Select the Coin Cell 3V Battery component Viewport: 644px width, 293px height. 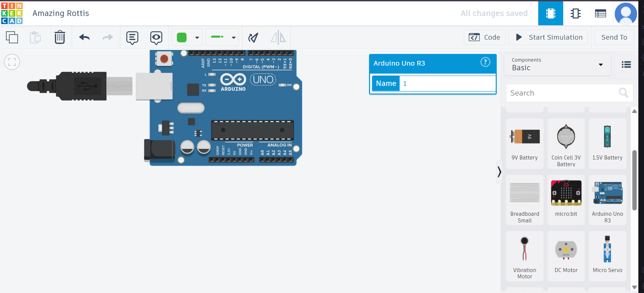coord(566,144)
